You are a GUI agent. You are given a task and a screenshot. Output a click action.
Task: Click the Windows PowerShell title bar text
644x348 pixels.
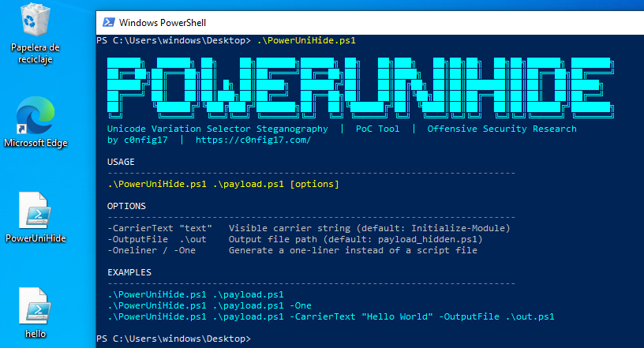156,23
